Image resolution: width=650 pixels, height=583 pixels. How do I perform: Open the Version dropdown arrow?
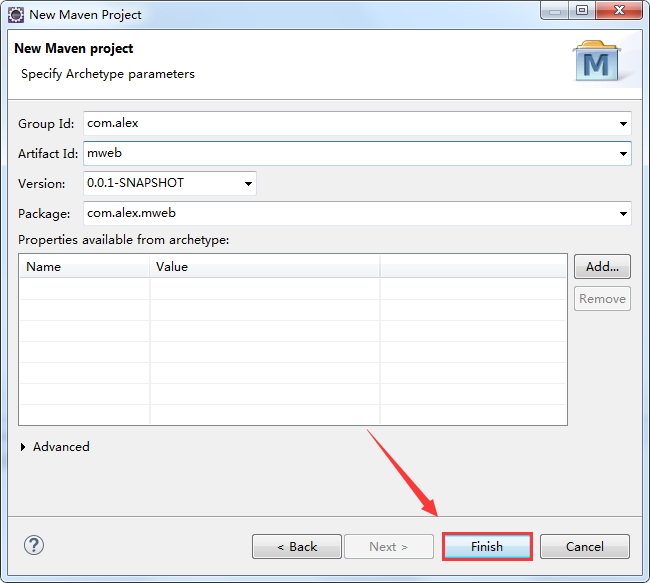click(248, 183)
